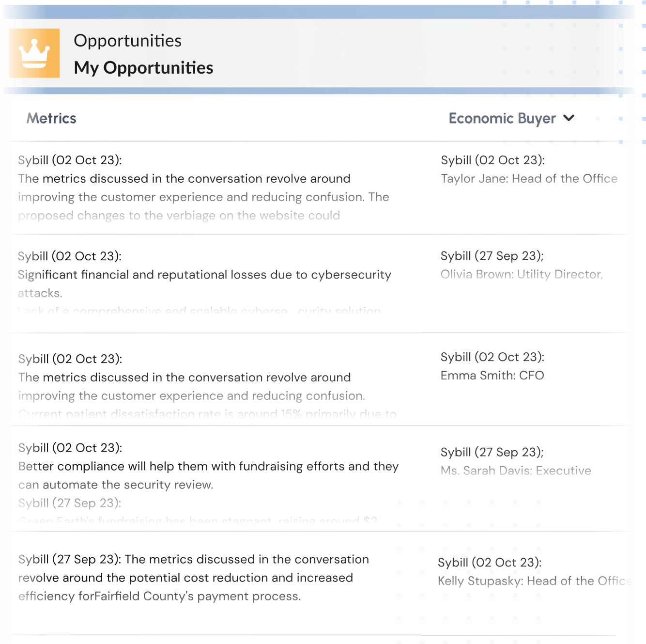Click the Sybill (02 Oct 23) label above Kelly Stupasky

(x=490, y=563)
